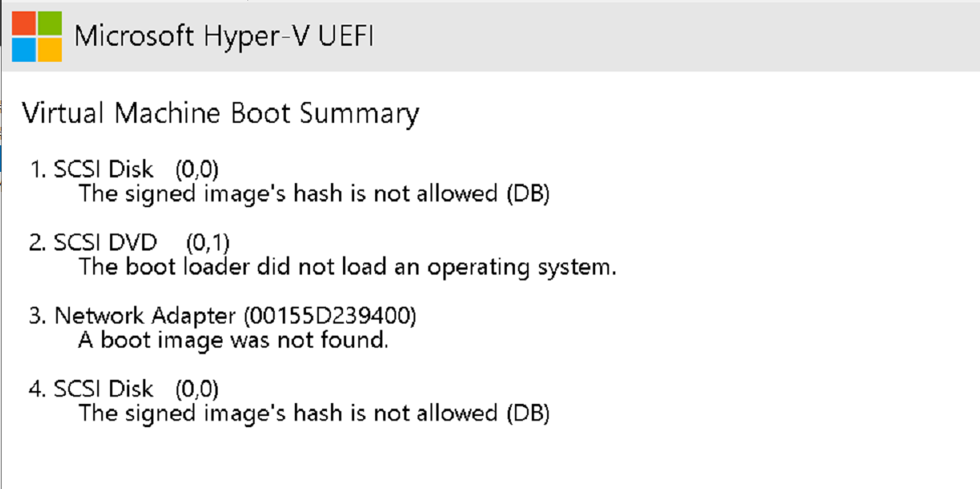Click 'boot loader did not load an operating system' text
The height and width of the screenshot is (489, 980).
coord(348,267)
